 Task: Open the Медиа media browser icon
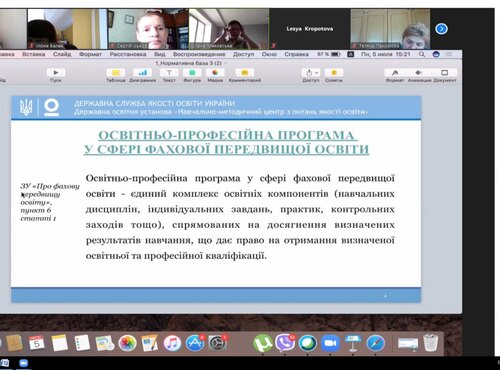pyautogui.click(x=215, y=73)
